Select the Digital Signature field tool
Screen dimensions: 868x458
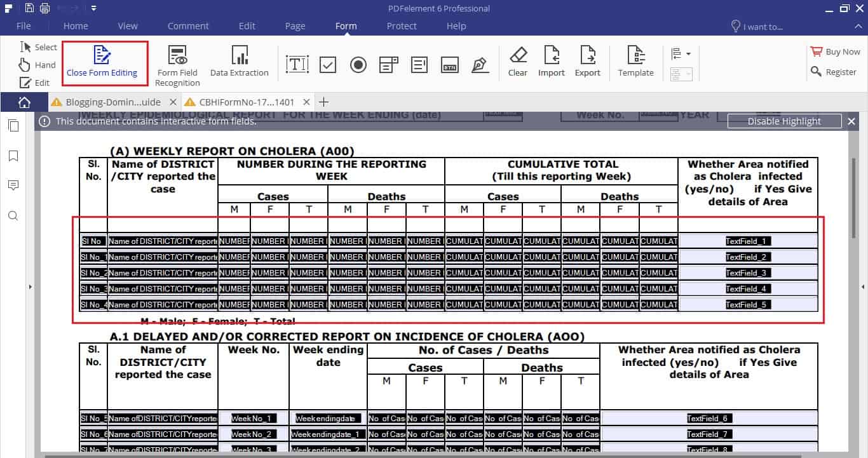tap(480, 64)
